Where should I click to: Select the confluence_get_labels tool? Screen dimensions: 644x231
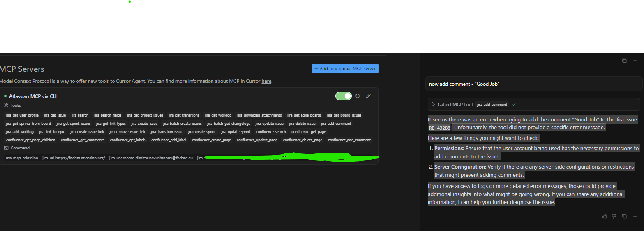(128, 140)
